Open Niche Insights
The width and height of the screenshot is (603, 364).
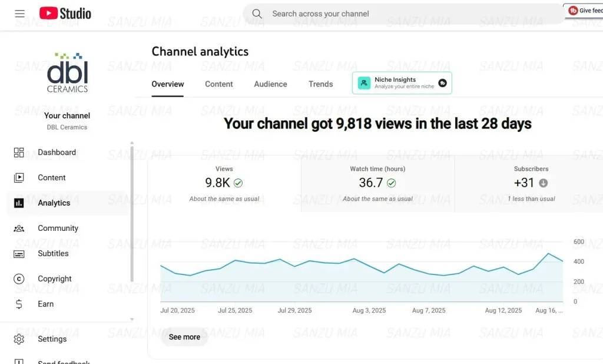402,83
